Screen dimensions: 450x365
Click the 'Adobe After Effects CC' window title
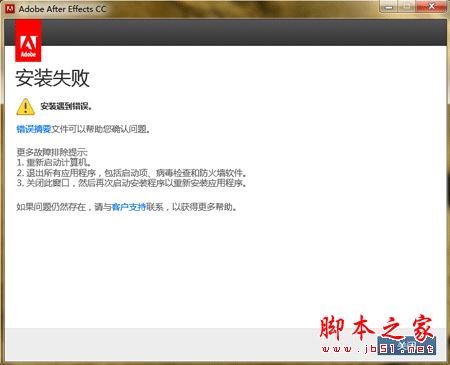click(x=62, y=9)
